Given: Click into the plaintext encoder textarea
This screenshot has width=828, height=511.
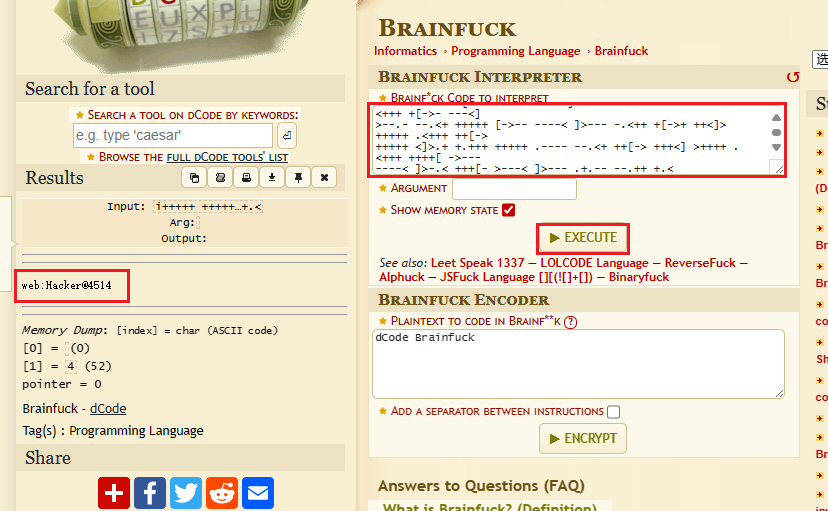Looking at the screenshot, I should (578, 364).
